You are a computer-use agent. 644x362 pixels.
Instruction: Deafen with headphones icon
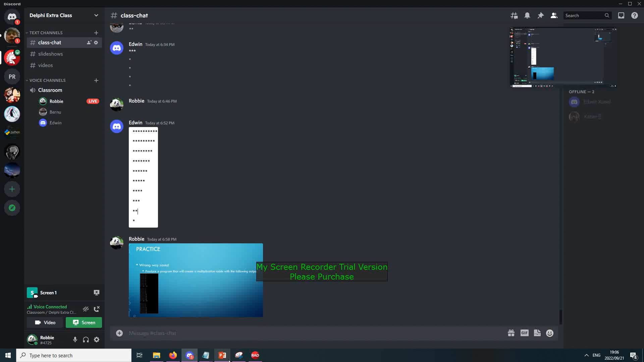[86, 340]
